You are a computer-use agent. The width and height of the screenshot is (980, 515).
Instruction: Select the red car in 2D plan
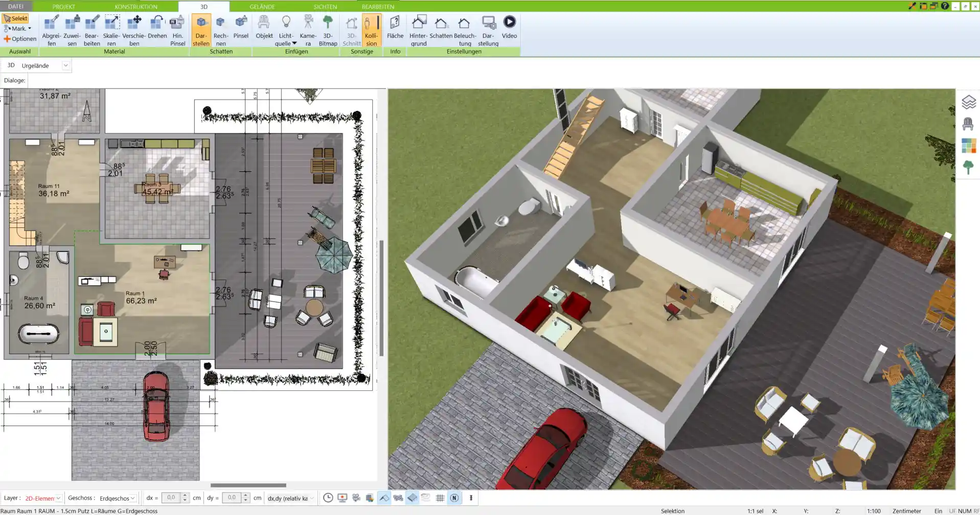[x=156, y=406]
